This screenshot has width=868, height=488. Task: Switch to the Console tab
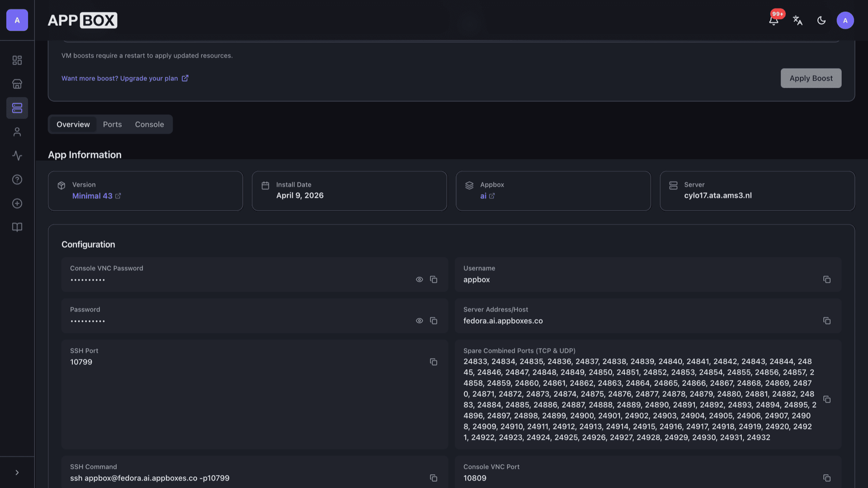click(149, 124)
